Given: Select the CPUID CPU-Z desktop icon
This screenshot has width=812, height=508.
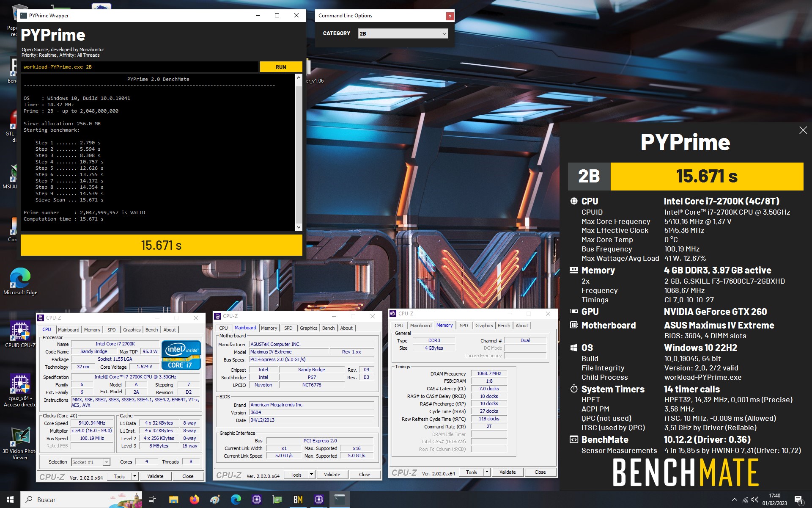Looking at the screenshot, I should click(20, 334).
